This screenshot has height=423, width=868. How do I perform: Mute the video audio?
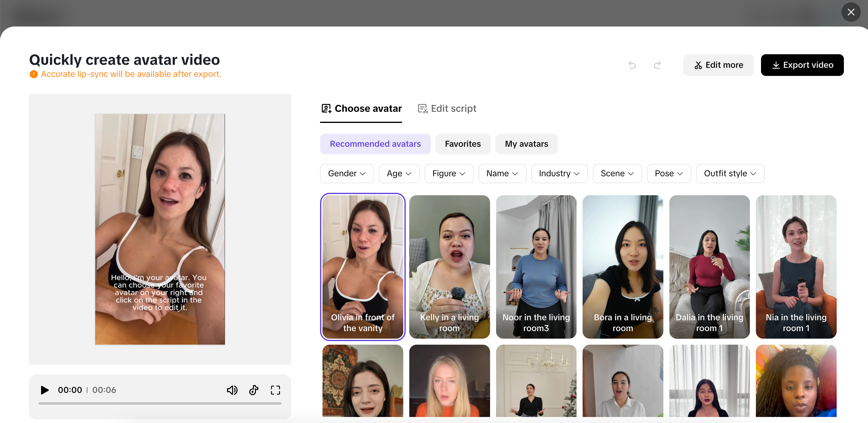point(232,390)
